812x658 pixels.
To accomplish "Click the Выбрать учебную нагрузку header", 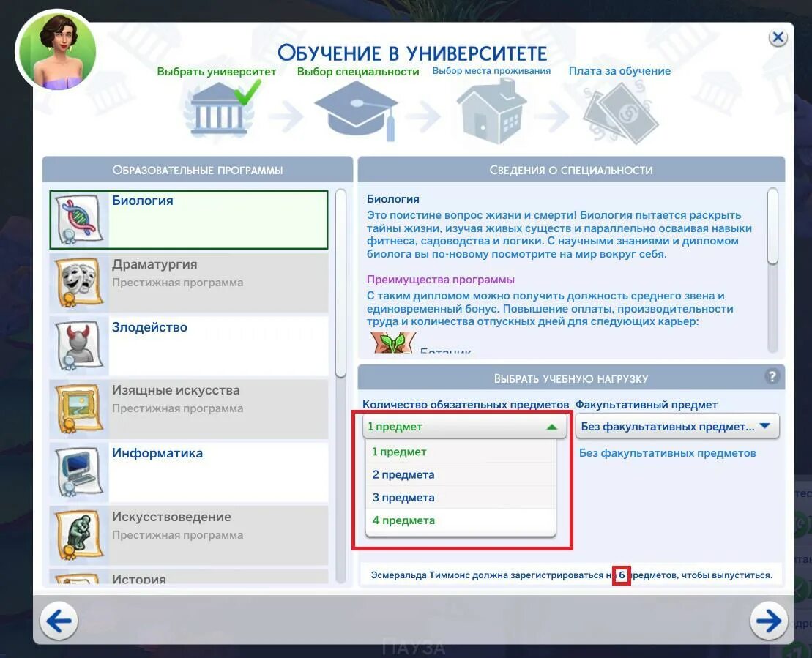I will pyautogui.click(x=571, y=378).
